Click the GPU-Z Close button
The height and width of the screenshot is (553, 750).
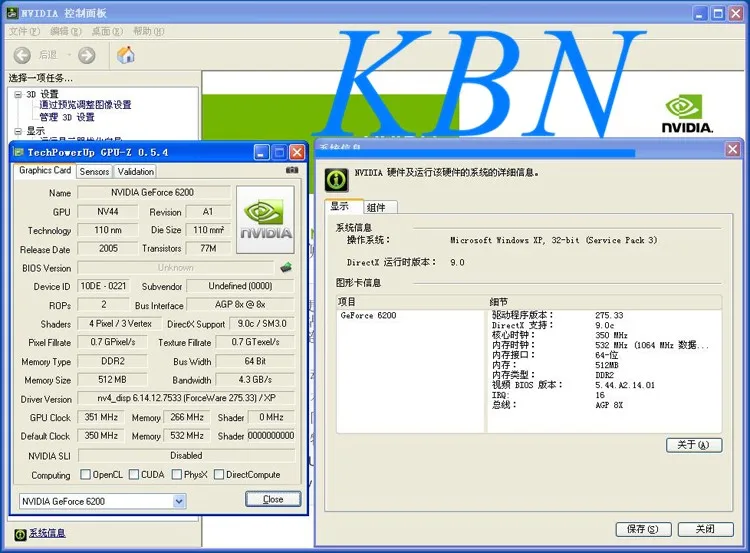tap(273, 499)
